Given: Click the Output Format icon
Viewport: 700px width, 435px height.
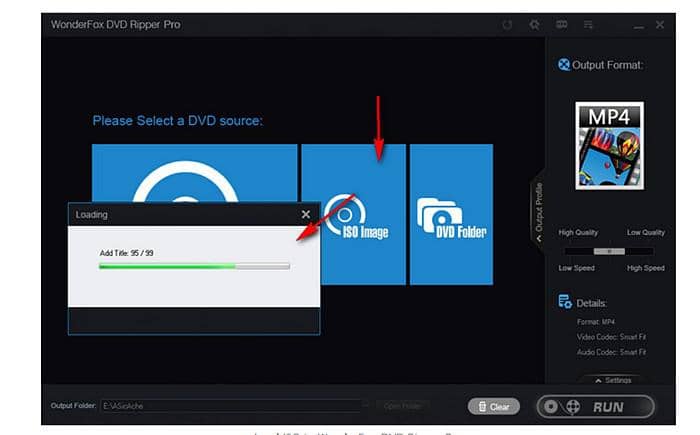Looking at the screenshot, I should point(564,65).
